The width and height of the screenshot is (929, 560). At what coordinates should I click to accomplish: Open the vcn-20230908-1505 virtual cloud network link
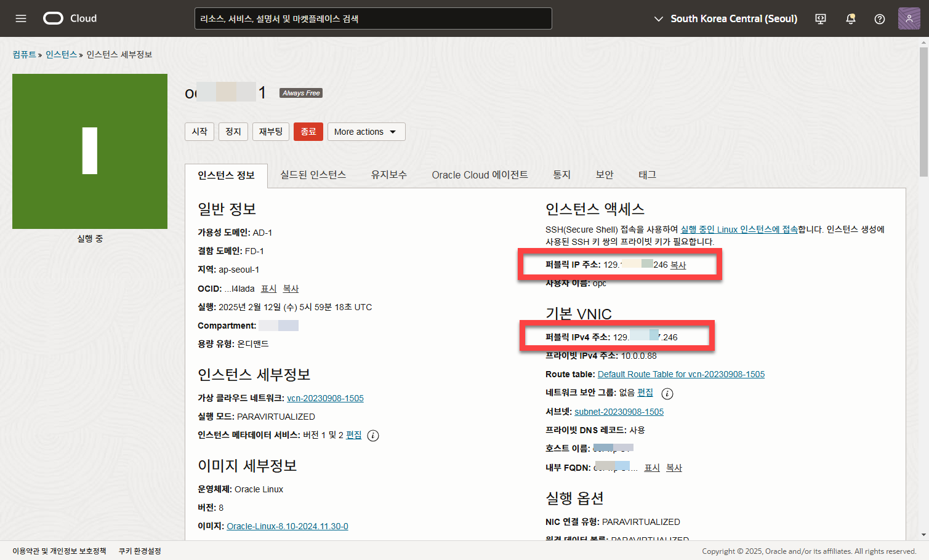click(325, 398)
